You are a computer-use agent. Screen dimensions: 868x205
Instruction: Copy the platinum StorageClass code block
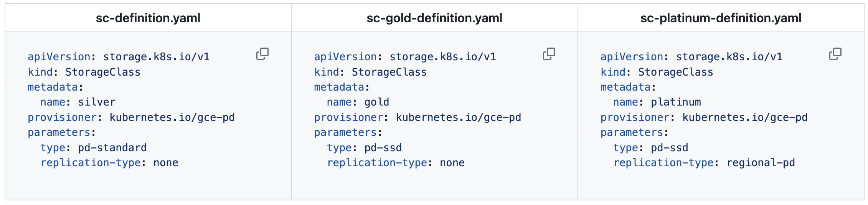835,54
